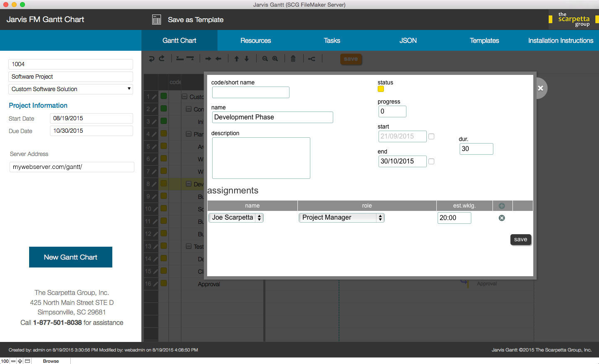Outdent task with the left arrow icon

click(x=218, y=59)
